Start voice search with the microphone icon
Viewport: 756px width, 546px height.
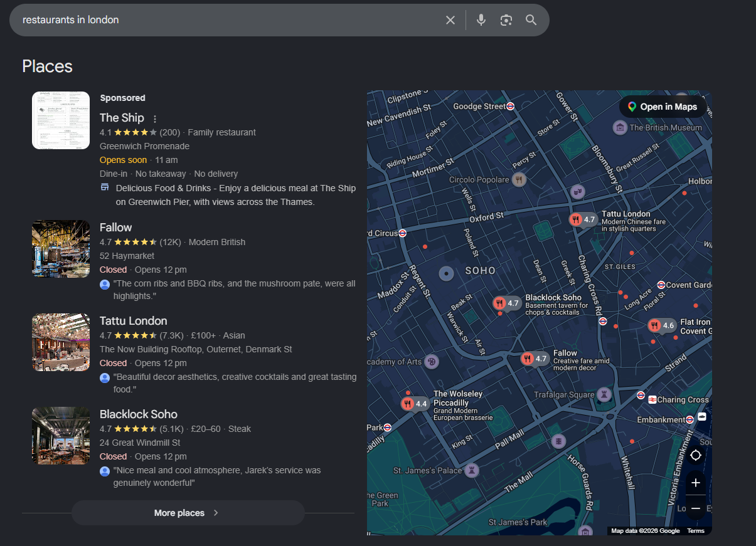coord(481,20)
